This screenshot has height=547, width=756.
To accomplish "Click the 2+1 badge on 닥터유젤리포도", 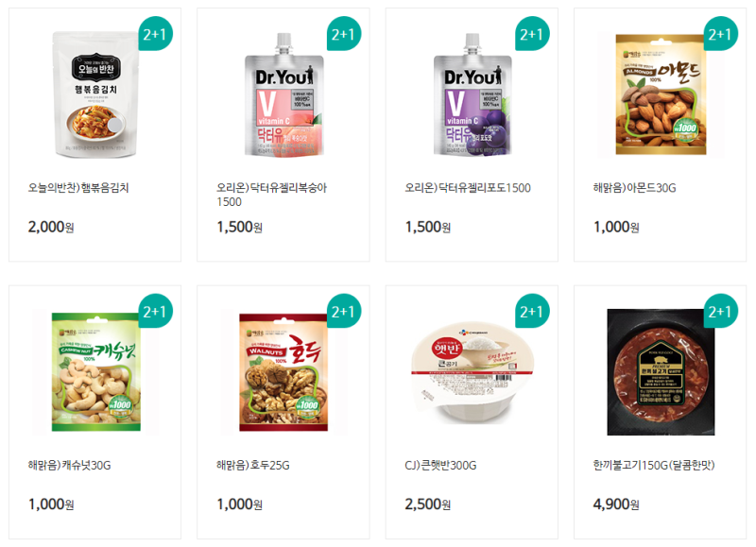I will coord(532,34).
